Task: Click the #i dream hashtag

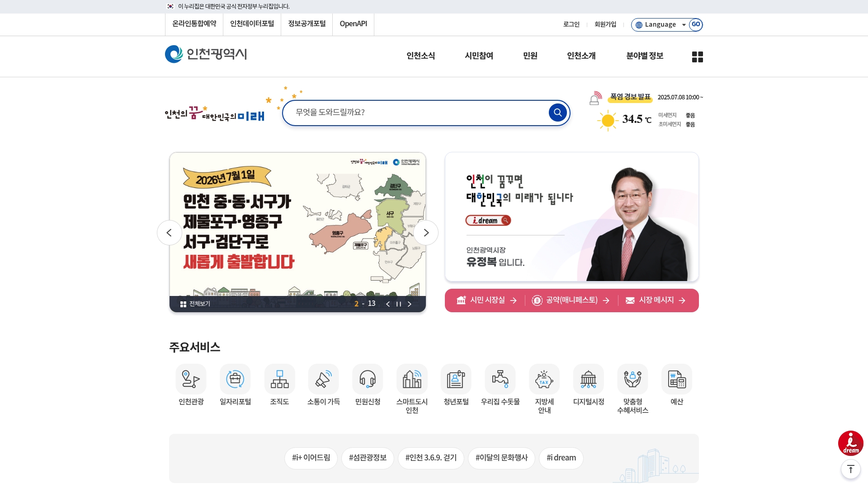Action: click(561, 458)
